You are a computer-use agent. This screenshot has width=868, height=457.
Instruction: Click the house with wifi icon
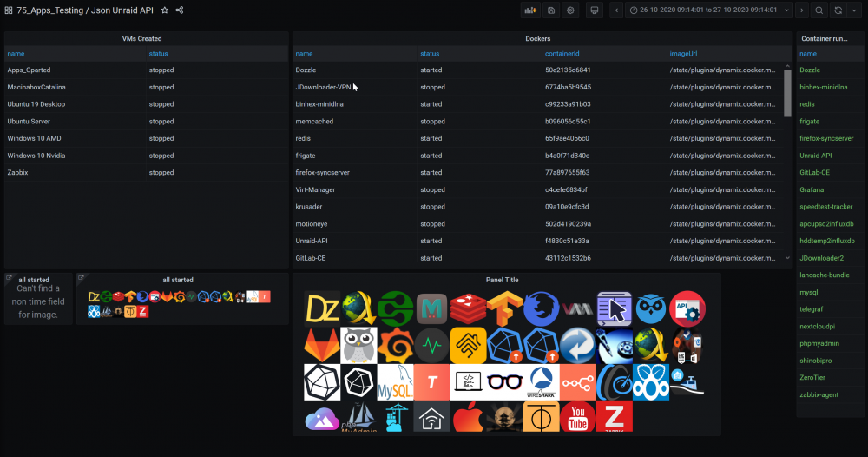click(x=431, y=417)
